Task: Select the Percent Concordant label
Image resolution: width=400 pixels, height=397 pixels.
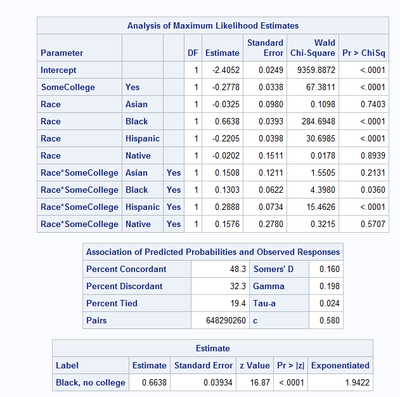Action: pyautogui.click(x=126, y=269)
